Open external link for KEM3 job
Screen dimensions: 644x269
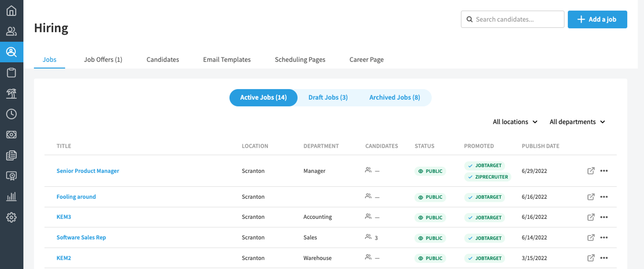point(591,217)
